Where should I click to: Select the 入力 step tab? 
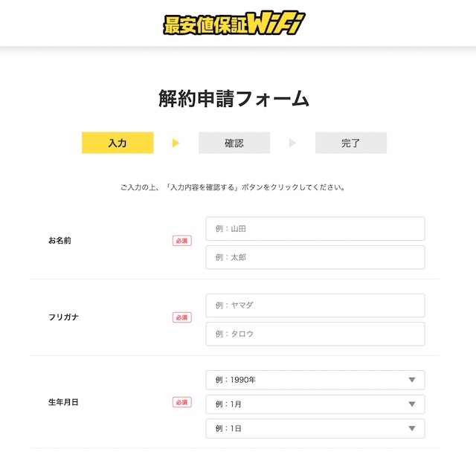[118, 143]
